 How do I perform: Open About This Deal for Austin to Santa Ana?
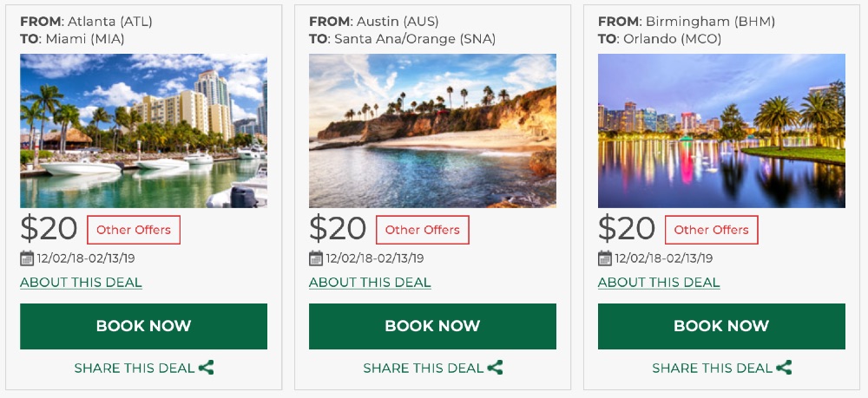(370, 283)
